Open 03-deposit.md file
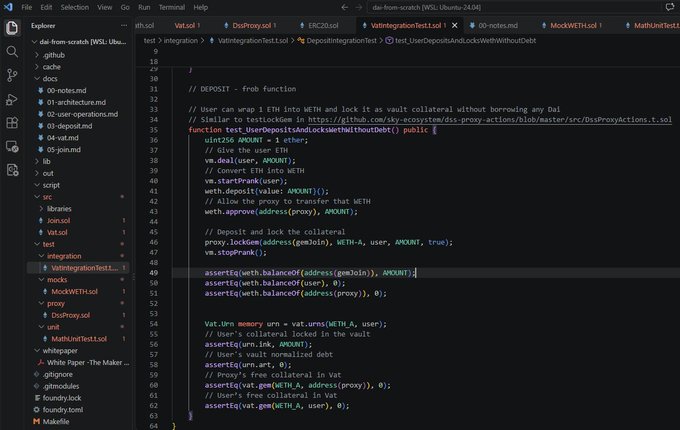The width and height of the screenshot is (680, 430). [78, 126]
